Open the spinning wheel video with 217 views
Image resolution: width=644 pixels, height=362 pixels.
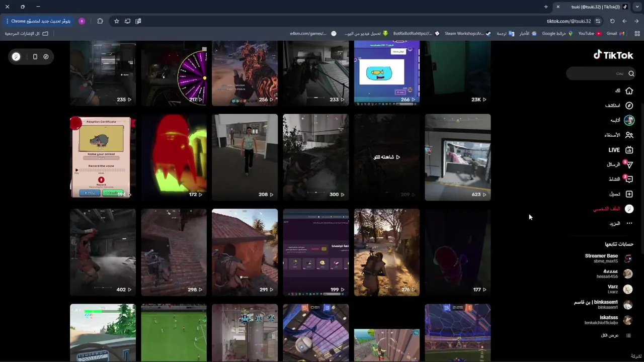pos(174,73)
